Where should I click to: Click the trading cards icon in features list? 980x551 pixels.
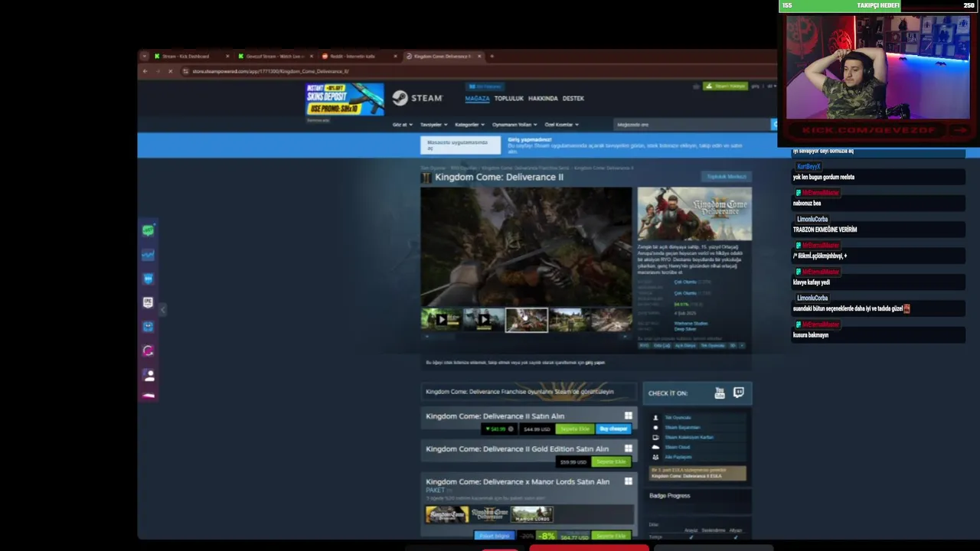pos(655,437)
